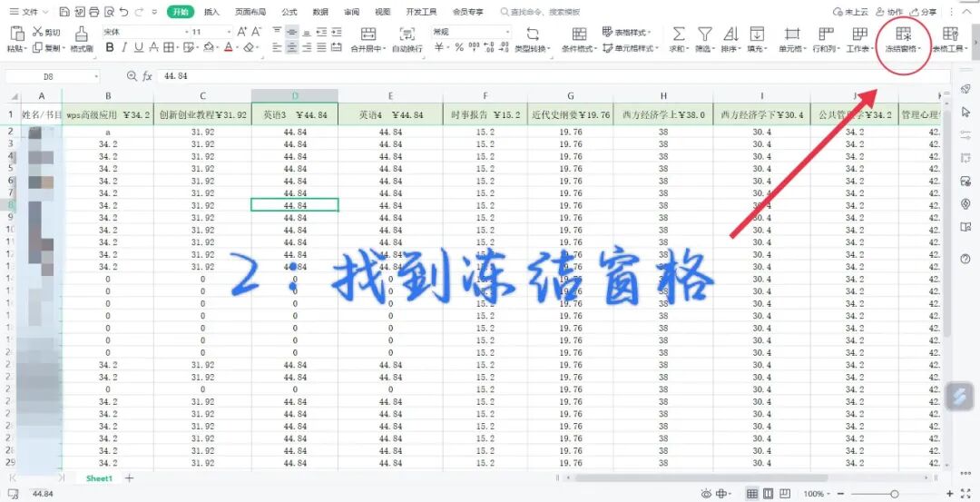Toggle align text left
The width and height of the screenshot is (980, 502).
[x=277, y=47]
